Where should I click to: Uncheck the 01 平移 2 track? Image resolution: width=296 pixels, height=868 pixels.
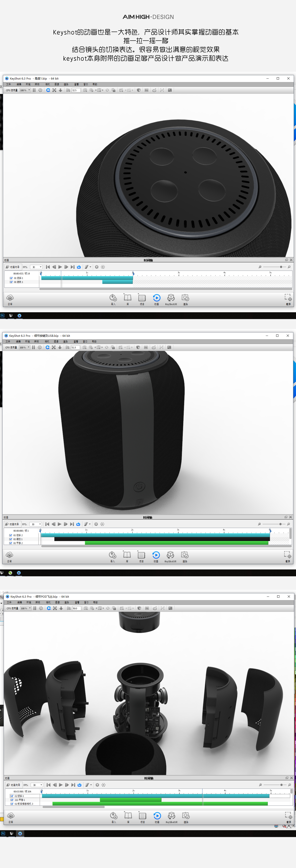(10, 543)
